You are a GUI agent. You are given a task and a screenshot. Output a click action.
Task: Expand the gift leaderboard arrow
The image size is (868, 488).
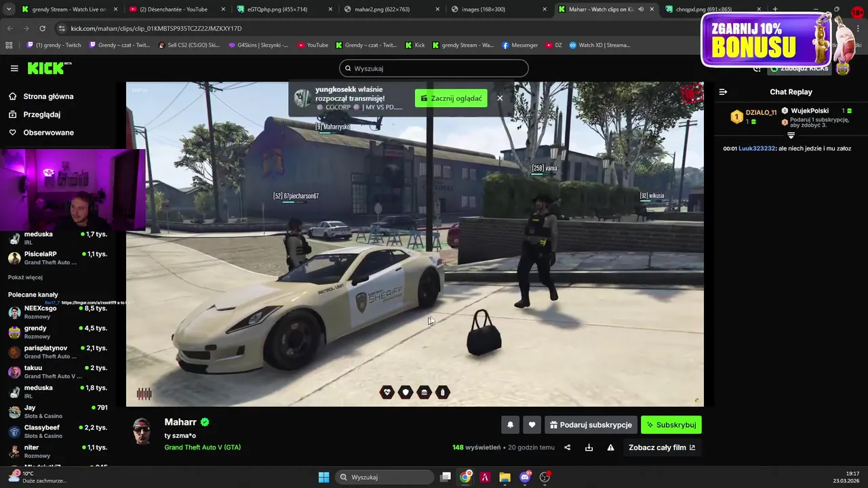(791, 136)
